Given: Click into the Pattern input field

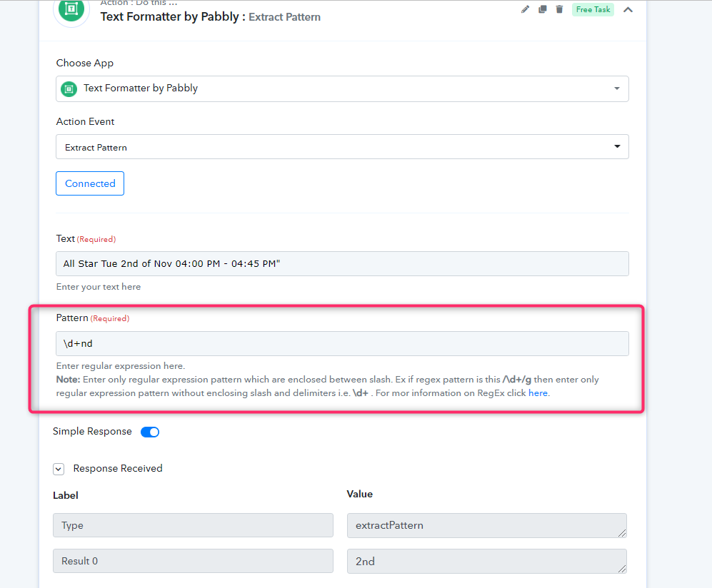Looking at the screenshot, I should point(342,343).
